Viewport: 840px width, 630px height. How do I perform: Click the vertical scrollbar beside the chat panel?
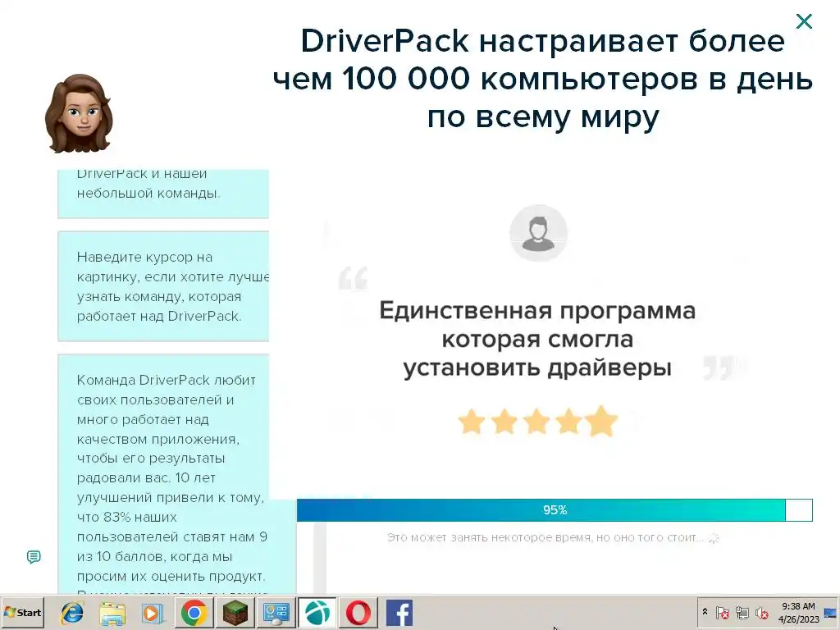(320, 558)
